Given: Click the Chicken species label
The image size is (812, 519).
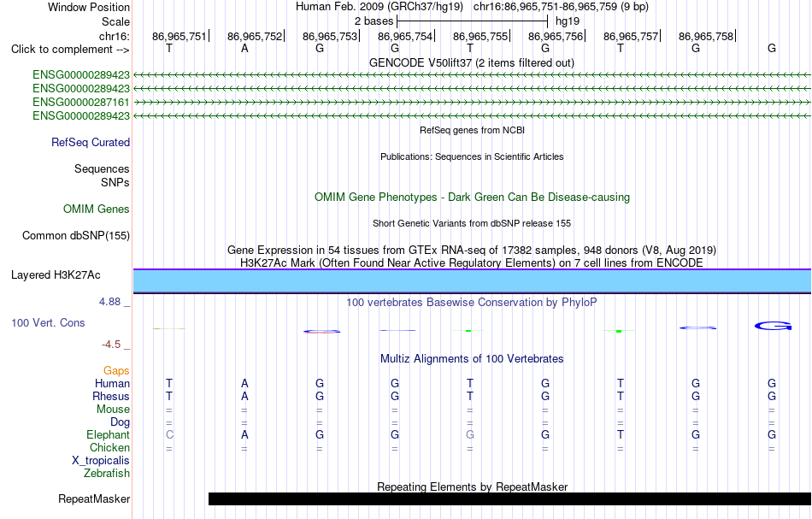Looking at the screenshot, I should tap(109, 447).
